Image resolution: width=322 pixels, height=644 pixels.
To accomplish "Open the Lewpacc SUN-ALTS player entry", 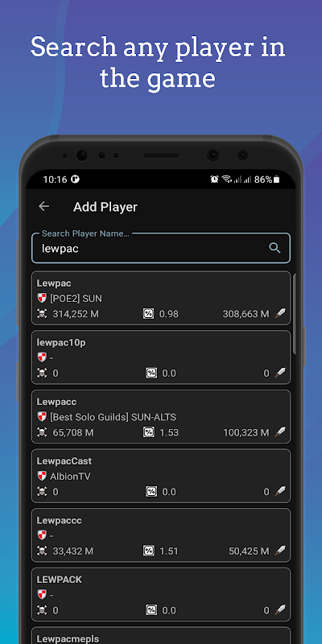I will click(161, 416).
